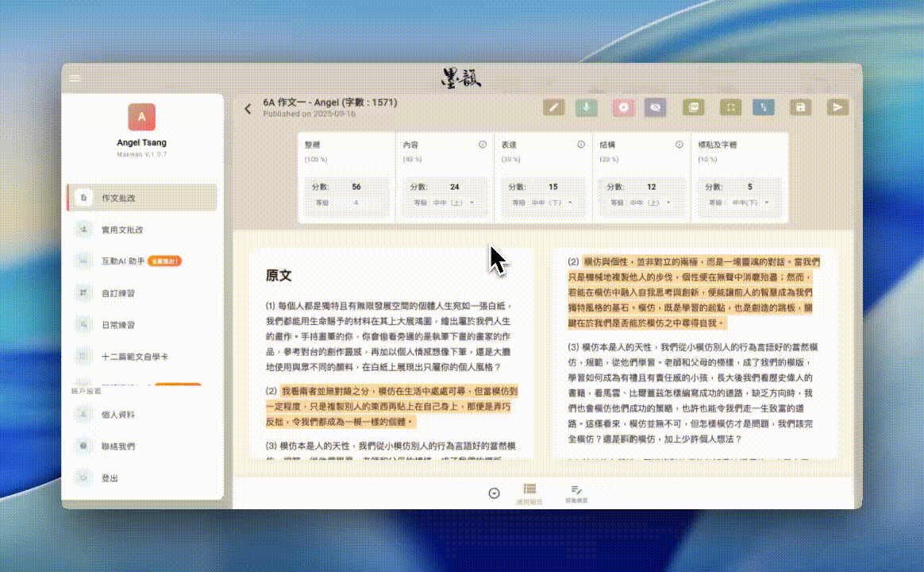924x572 pixels.
Task: Select the pencil edit tool in the top toolbar
Action: tap(553, 106)
